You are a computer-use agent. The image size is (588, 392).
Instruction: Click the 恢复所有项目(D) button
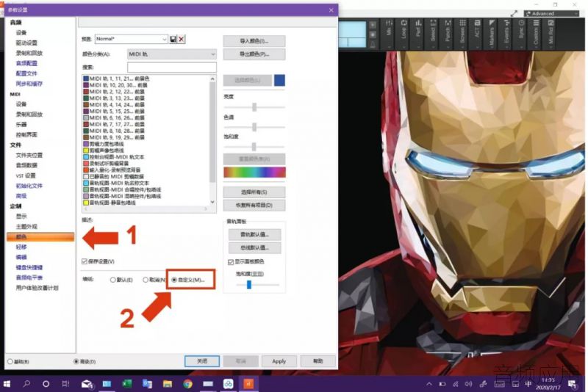(x=254, y=205)
